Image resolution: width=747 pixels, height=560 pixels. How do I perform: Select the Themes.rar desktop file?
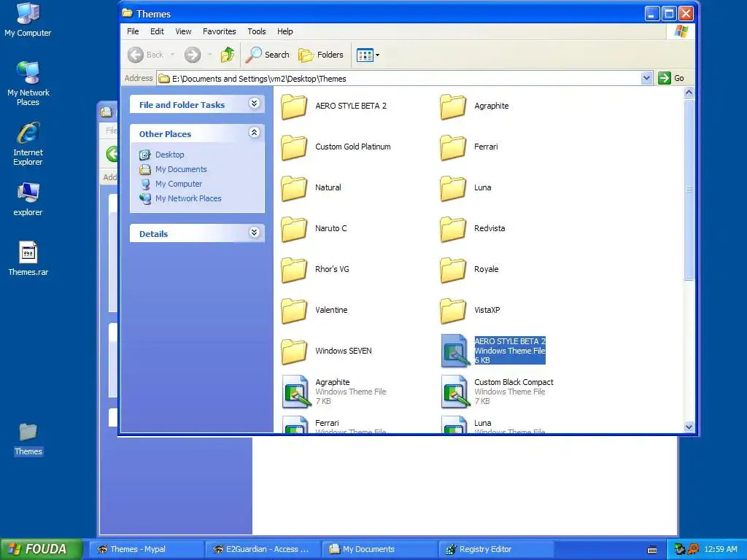tap(28, 259)
